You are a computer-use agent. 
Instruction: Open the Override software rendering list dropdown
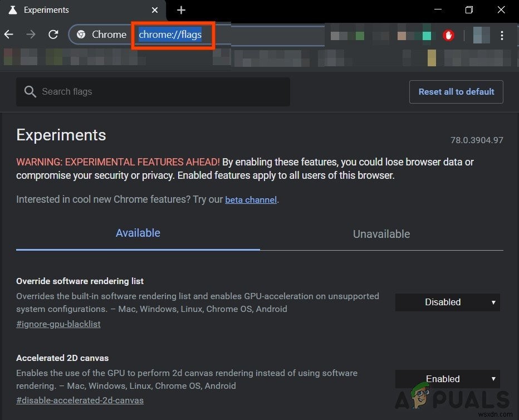447,302
